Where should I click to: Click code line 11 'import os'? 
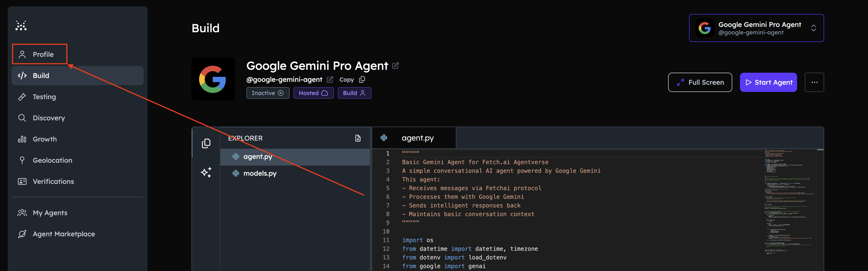click(x=418, y=240)
